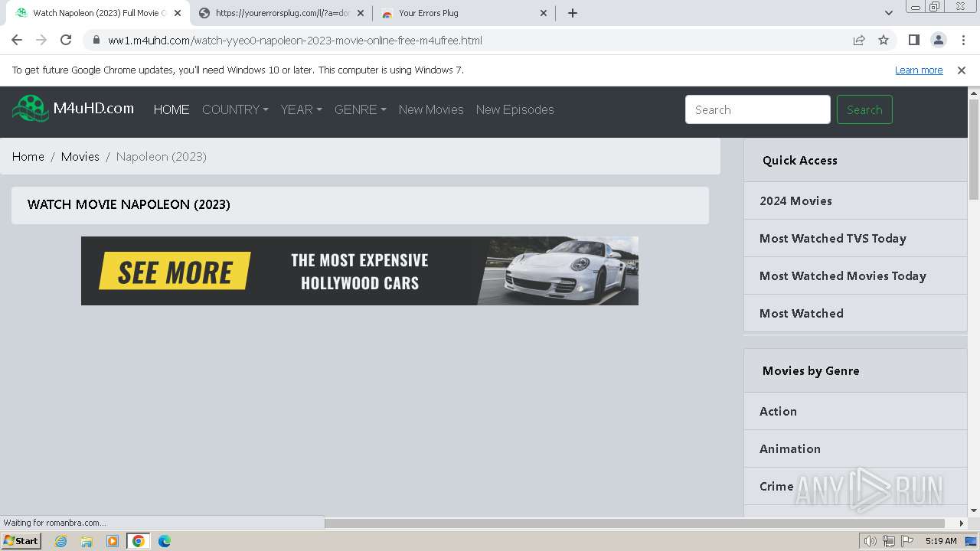The height and width of the screenshot is (551, 980).
Task: Open the Chrome profile avatar
Action: click(939, 40)
